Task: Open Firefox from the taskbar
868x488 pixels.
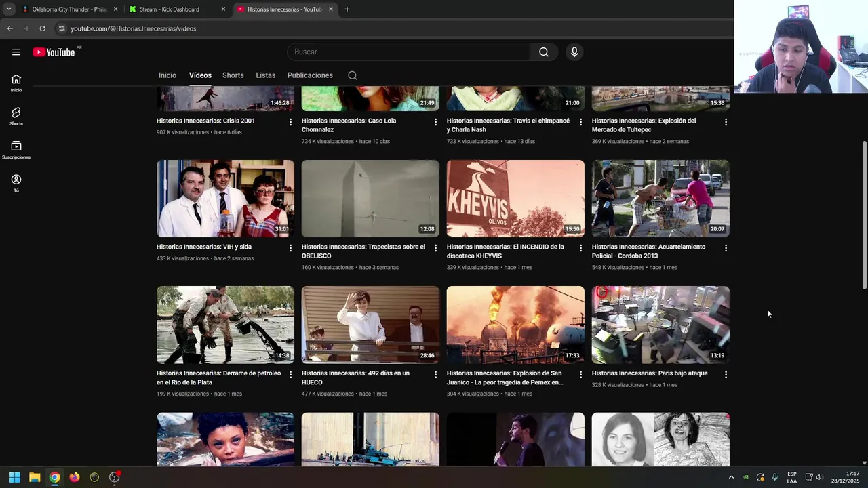Action: (75, 477)
